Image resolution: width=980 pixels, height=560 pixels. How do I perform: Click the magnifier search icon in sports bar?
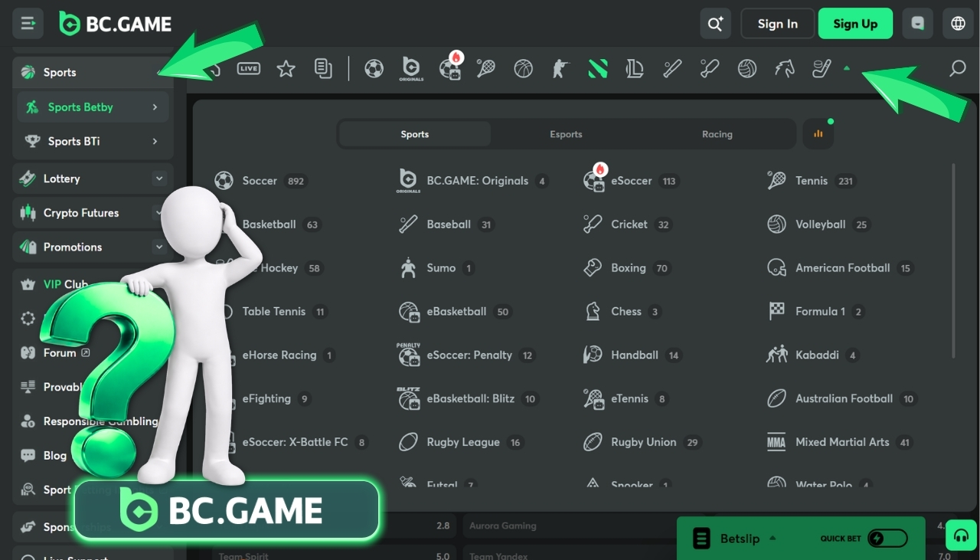(x=957, y=69)
